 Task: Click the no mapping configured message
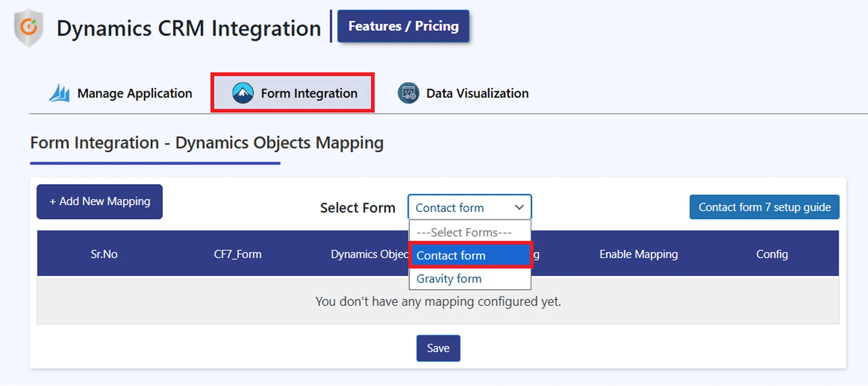click(x=438, y=302)
